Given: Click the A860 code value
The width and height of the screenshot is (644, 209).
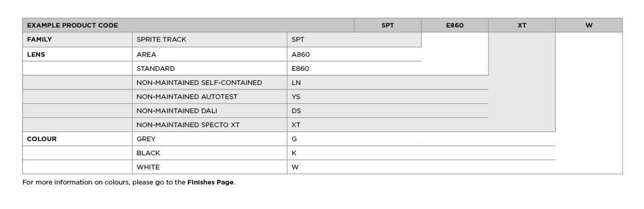Looking at the screenshot, I should tap(301, 54).
